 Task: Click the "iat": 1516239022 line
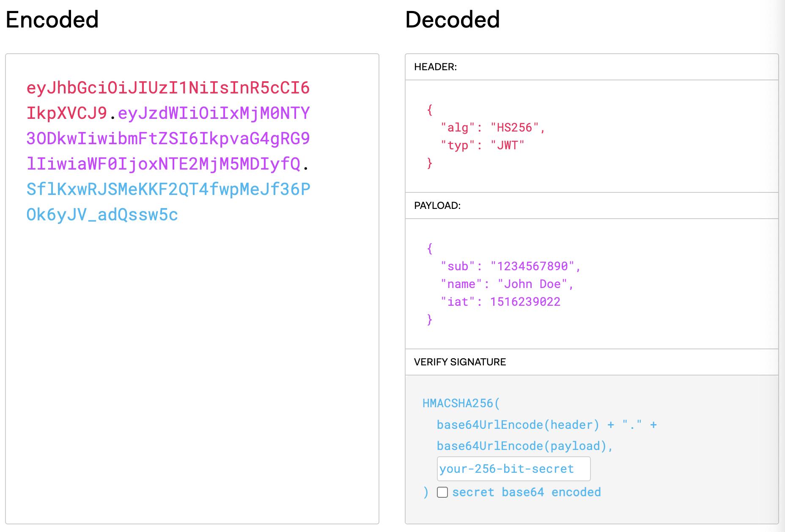click(500, 302)
